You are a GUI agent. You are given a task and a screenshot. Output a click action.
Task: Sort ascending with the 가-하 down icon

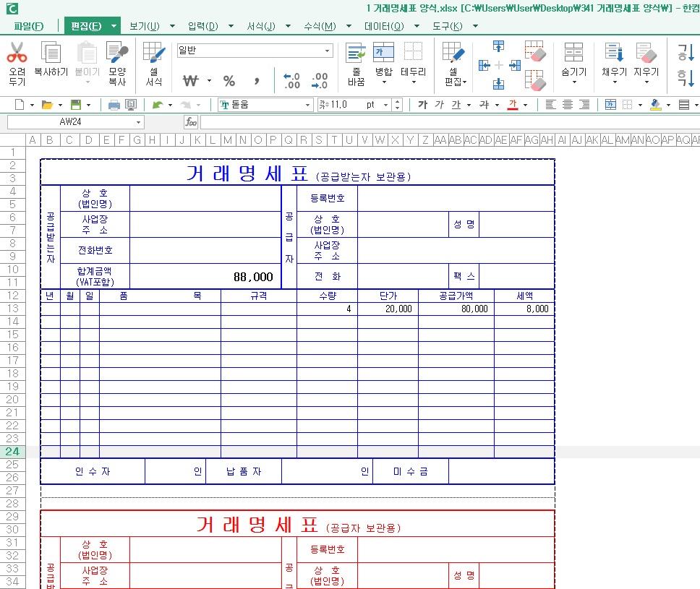686,53
